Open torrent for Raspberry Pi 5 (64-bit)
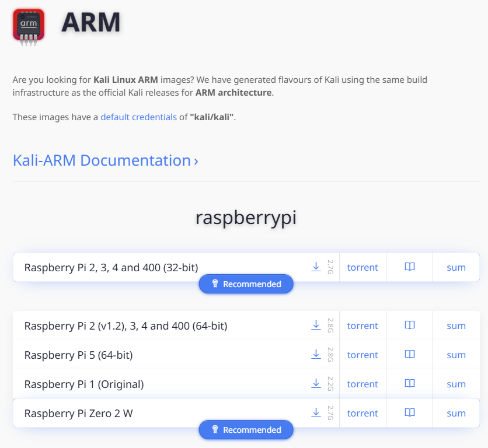 (362, 354)
